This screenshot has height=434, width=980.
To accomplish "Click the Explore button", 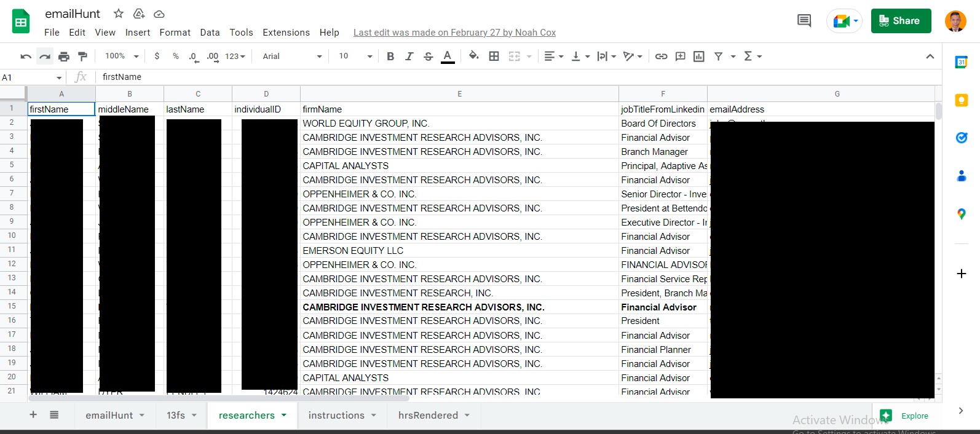I will coord(905,416).
